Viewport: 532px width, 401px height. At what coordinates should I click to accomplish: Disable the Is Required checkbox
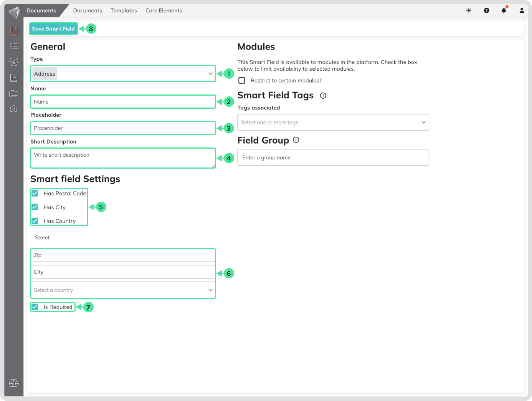pyautogui.click(x=35, y=307)
